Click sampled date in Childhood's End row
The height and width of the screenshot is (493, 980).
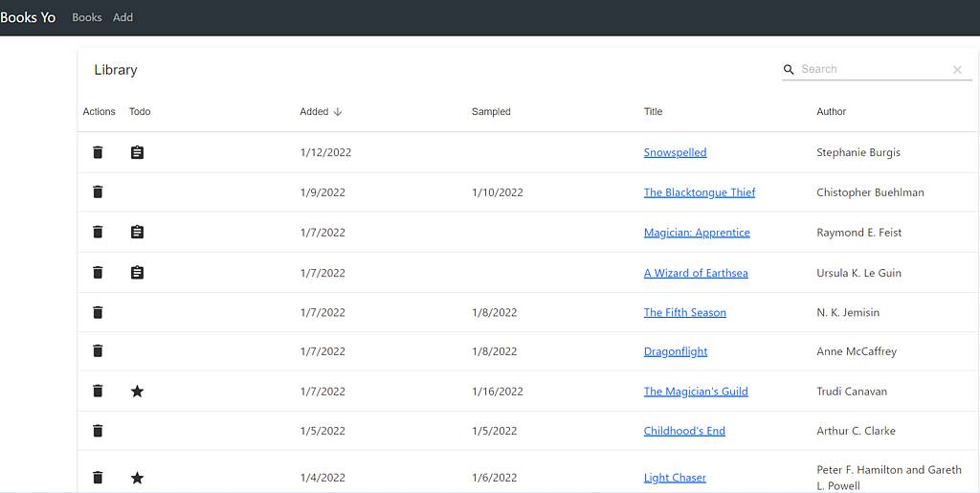(495, 431)
